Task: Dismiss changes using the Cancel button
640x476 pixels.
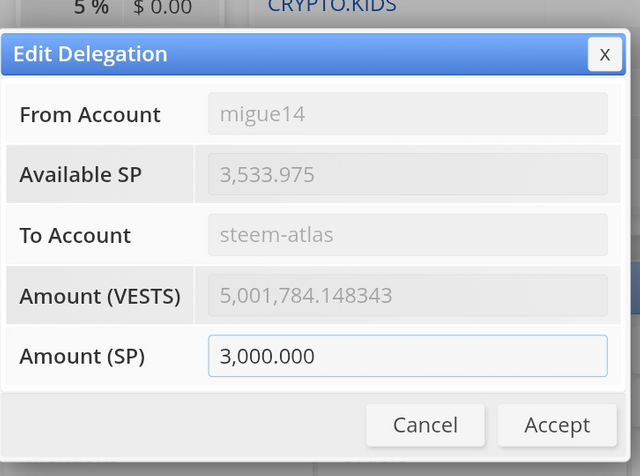Action: click(425, 425)
